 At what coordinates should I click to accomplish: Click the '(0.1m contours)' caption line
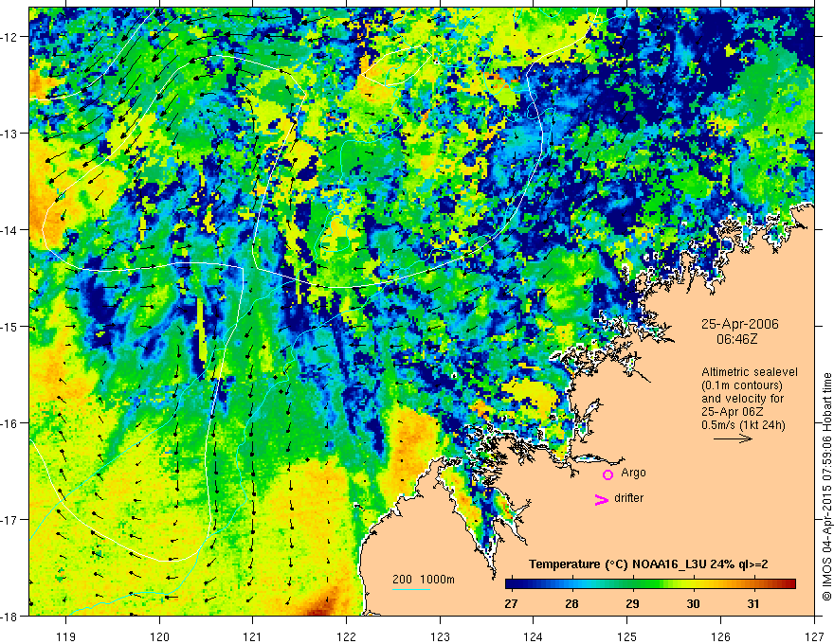(742, 385)
